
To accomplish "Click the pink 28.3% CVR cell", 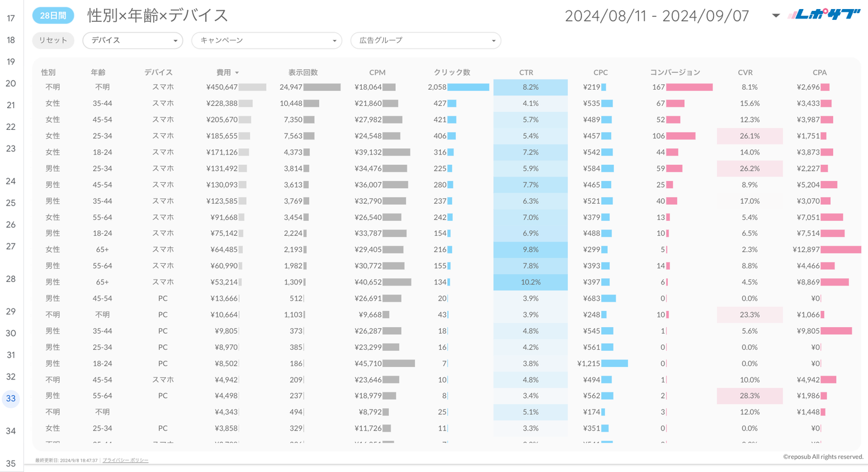I will [750, 396].
